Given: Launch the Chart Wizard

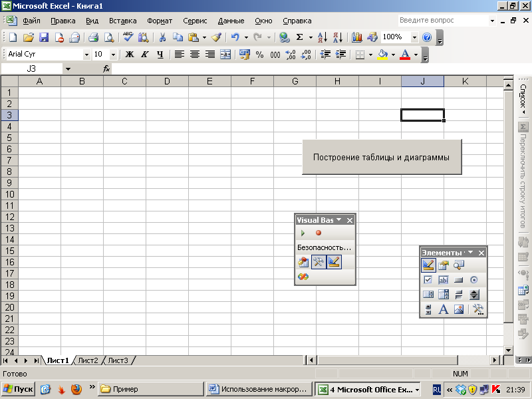Looking at the screenshot, I should pyautogui.click(x=357, y=37).
